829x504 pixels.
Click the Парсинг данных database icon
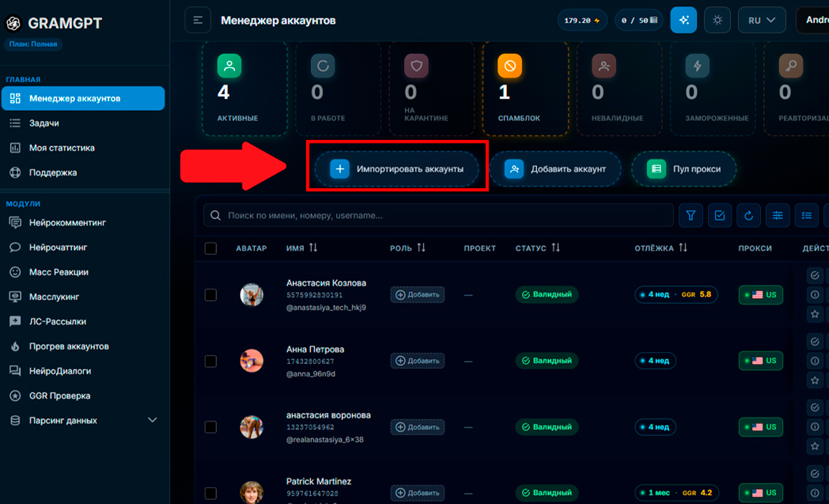[15, 421]
